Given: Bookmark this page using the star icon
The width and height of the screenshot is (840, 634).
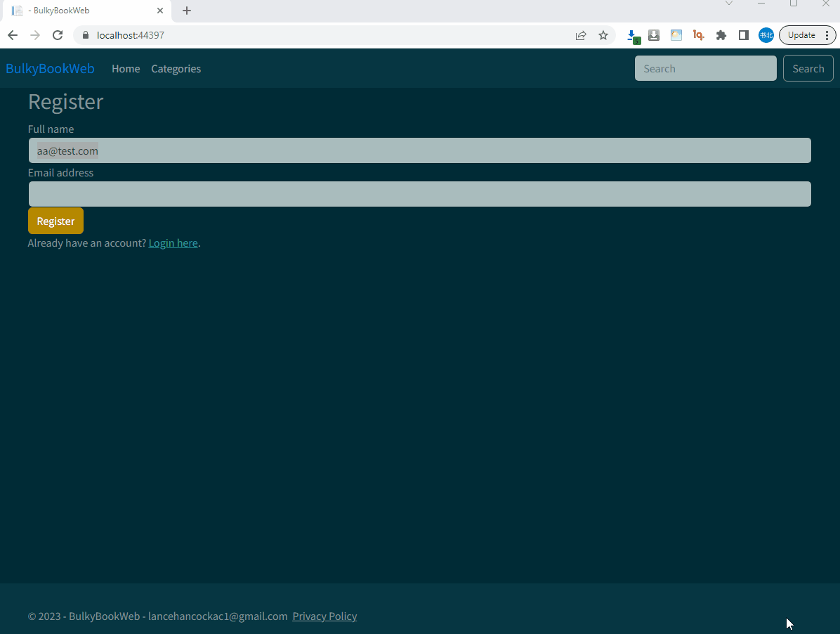Looking at the screenshot, I should [603, 34].
